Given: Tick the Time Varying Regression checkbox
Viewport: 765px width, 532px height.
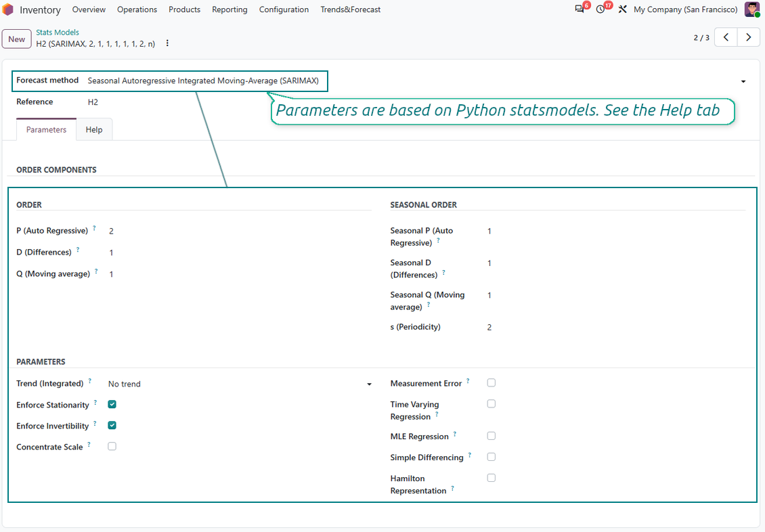Looking at the screenshot, I should tap(491, 404).
